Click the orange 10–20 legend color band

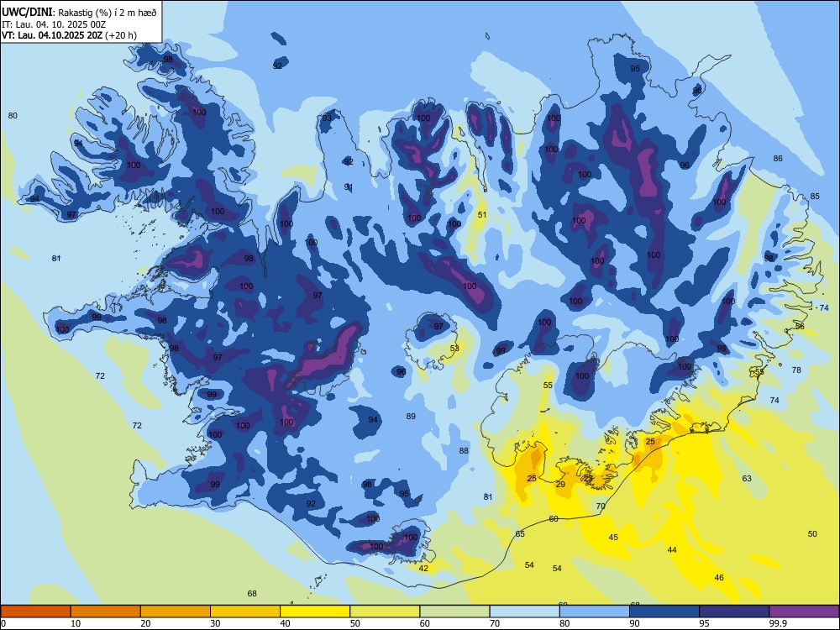pos(106,612)
